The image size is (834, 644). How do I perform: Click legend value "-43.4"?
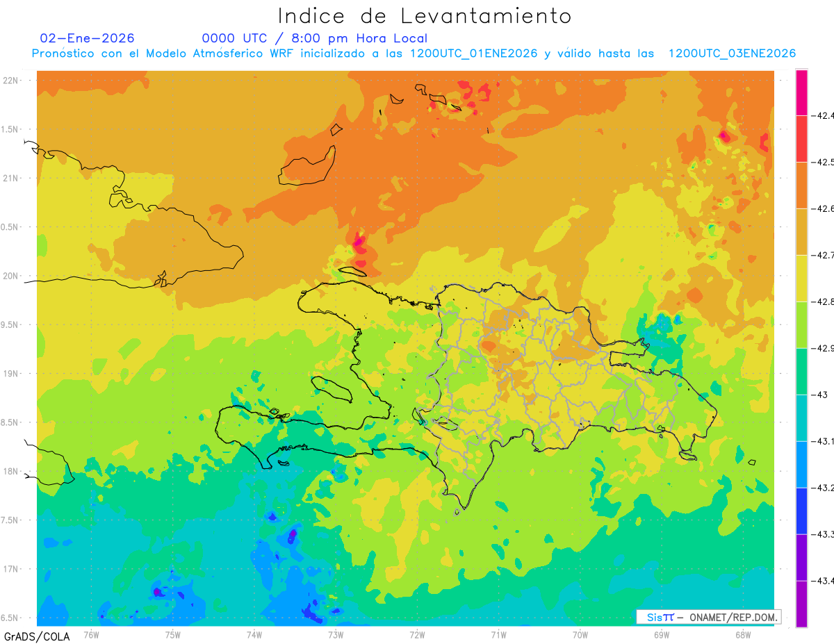coord(824,581)
